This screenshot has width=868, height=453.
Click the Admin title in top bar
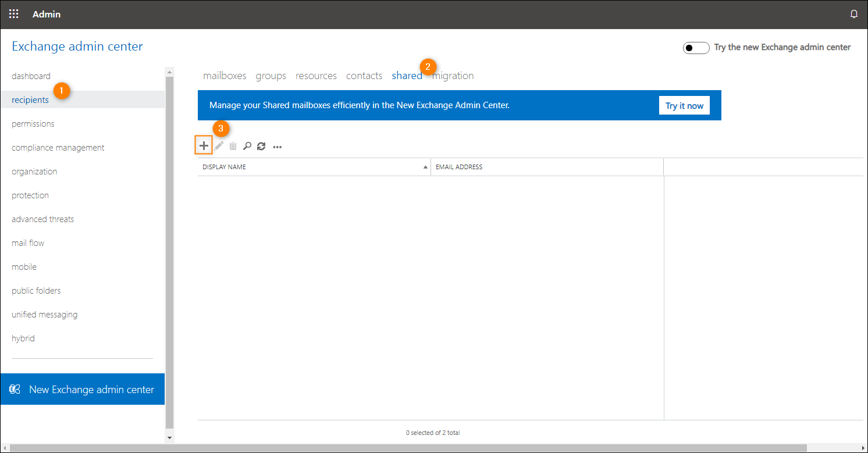47,14
